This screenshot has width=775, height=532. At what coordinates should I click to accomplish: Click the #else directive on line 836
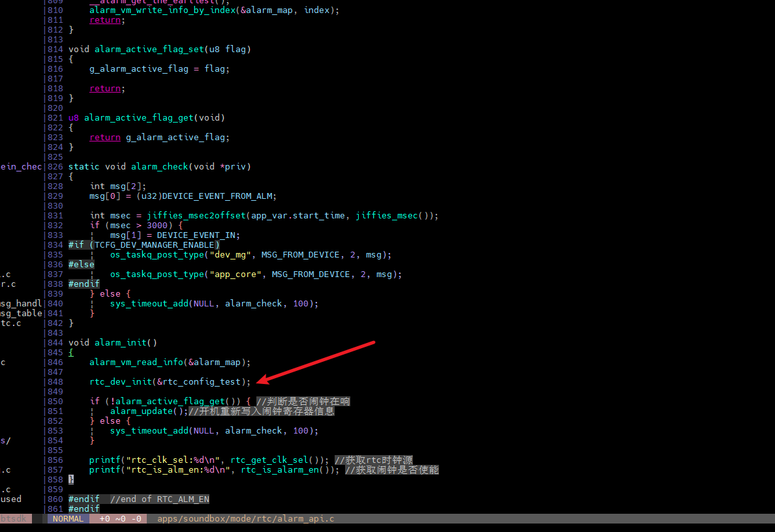81,265
